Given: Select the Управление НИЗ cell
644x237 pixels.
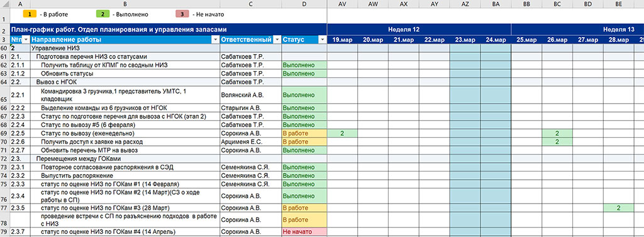Looking at the screenshot, I should (x=125, y=48).
